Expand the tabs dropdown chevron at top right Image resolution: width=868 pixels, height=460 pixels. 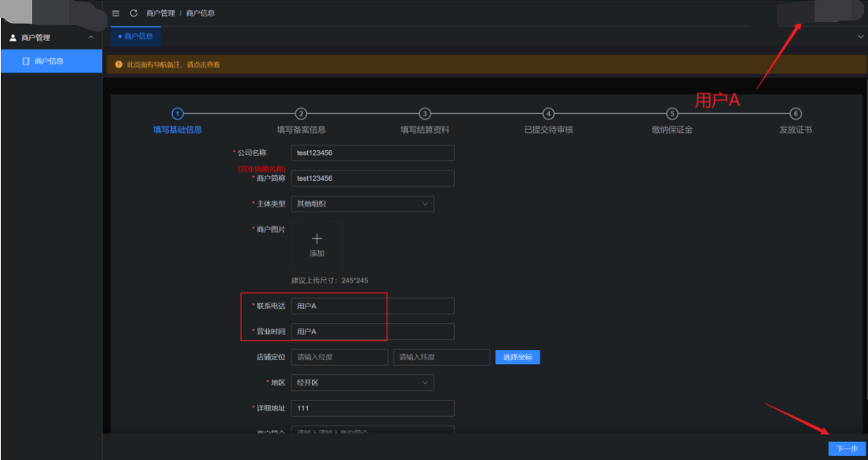pyautogui.click(x=860, y=37)
